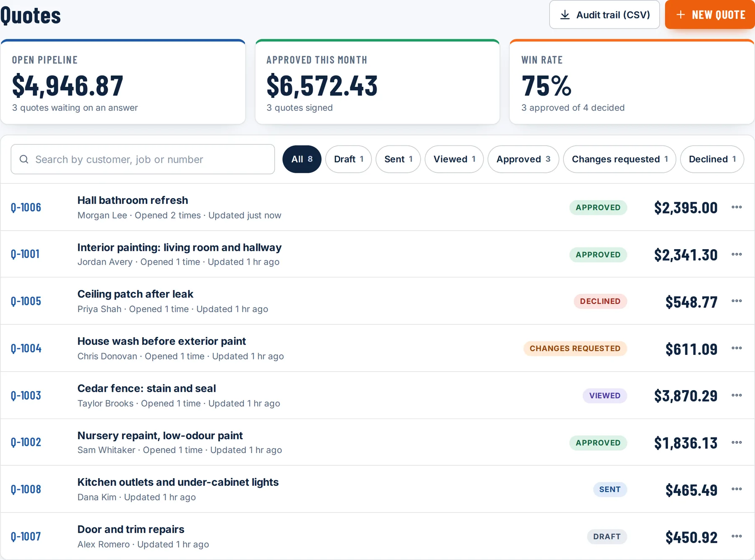Download the Audit trail CSV

coord(604,15)
